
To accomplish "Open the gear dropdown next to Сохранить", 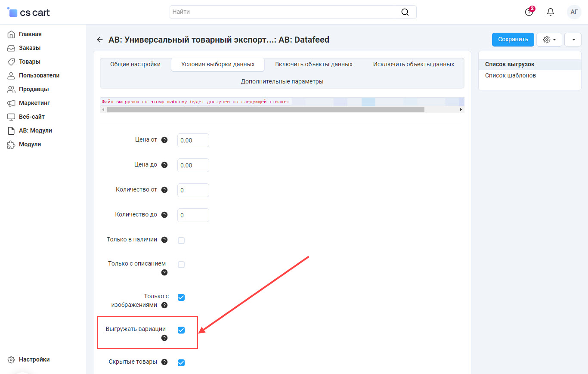I will coord(549,40).
